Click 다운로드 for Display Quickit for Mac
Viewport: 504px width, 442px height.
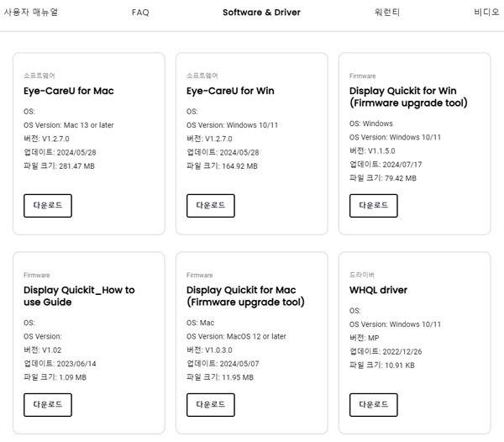point(210,404)
